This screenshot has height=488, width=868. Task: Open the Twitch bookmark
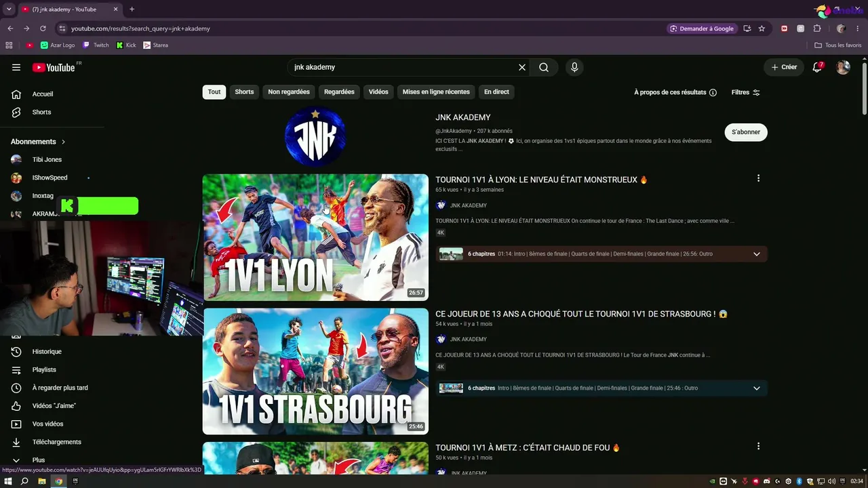(x=96, y=45)
